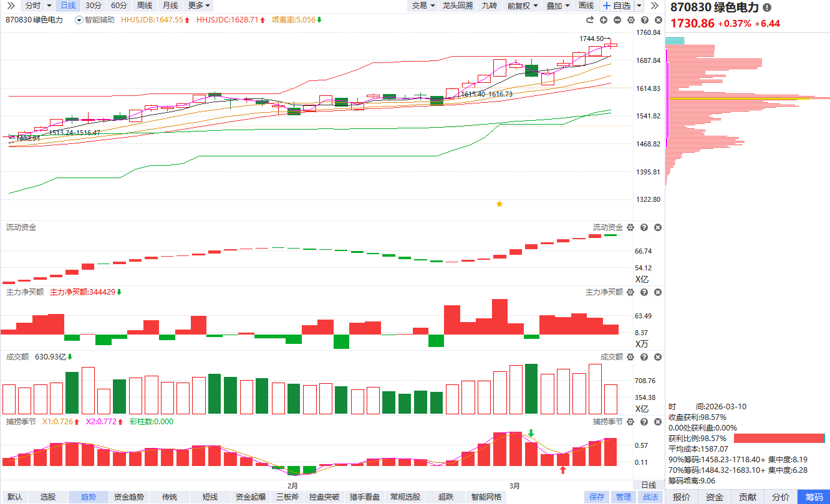Zoom out chart with minus icon
The height and width of the screenshot is (504, 830).
pyautogui.click(x=617, y=20)
